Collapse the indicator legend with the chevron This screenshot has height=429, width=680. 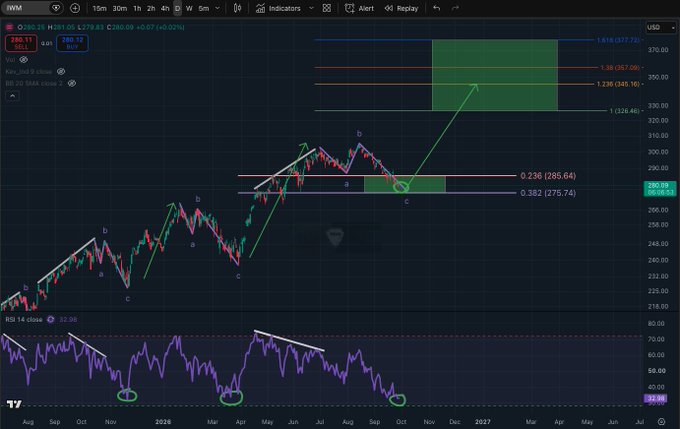(12, 96)
